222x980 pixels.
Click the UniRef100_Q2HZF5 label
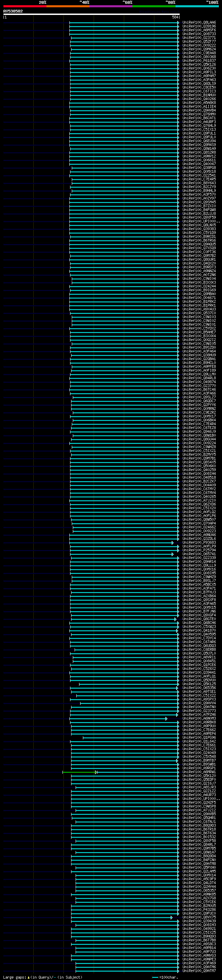coord(199,802)
